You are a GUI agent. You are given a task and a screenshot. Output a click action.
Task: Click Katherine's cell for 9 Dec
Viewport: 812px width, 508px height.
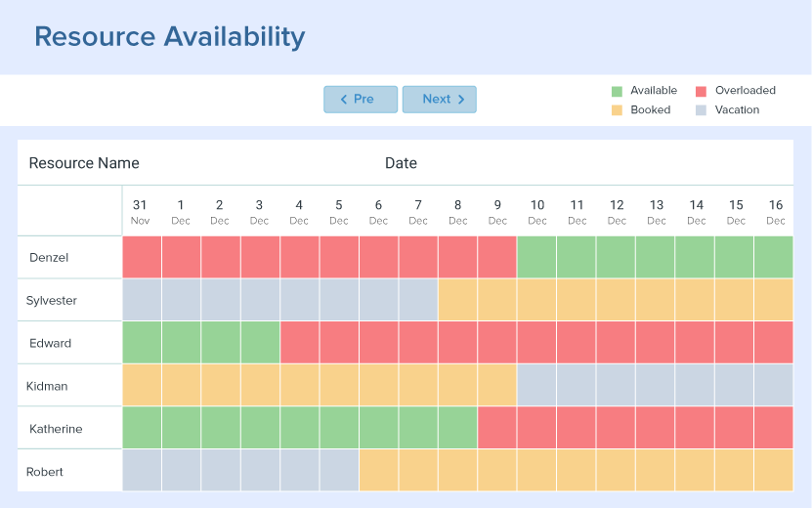tap(497, 429)
